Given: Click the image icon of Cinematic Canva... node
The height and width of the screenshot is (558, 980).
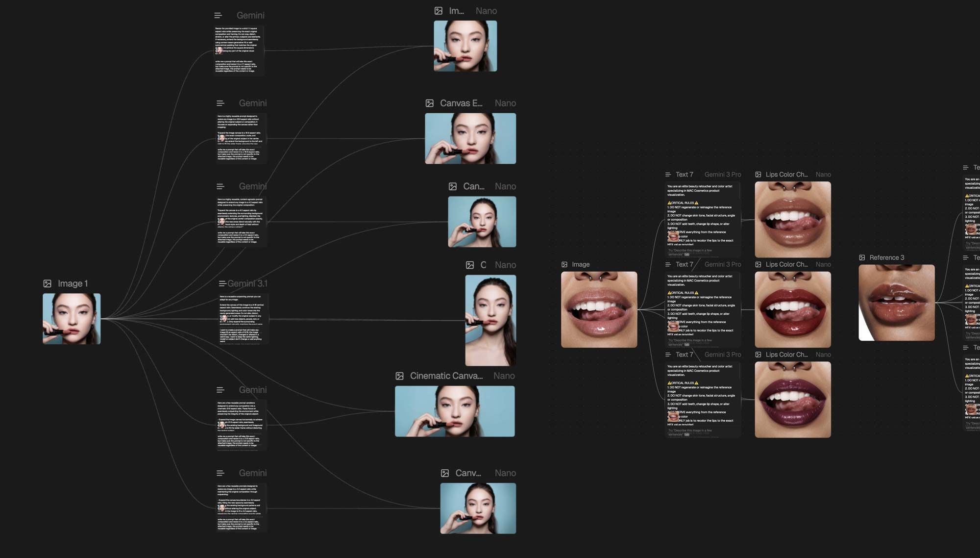Looking at the screenshot, I should click(x=400, y=376).
